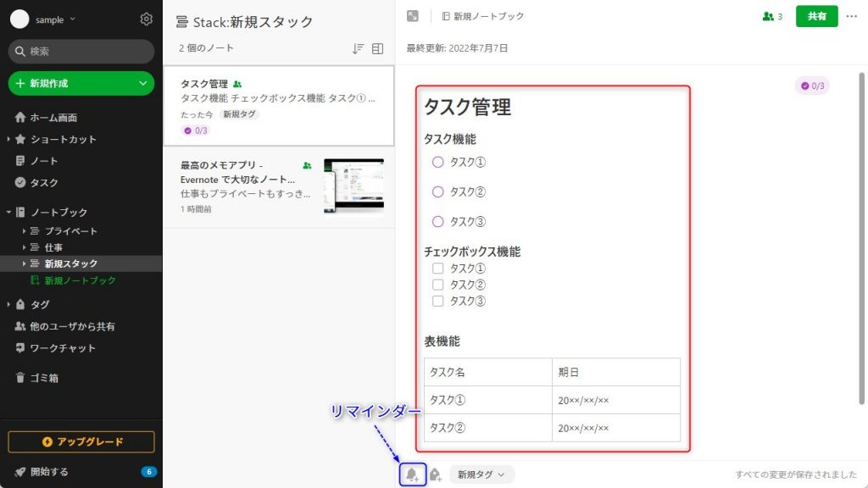Check タスク③ under チェックボックス機能
Viewport: 868px width, 488px height.
438,301
